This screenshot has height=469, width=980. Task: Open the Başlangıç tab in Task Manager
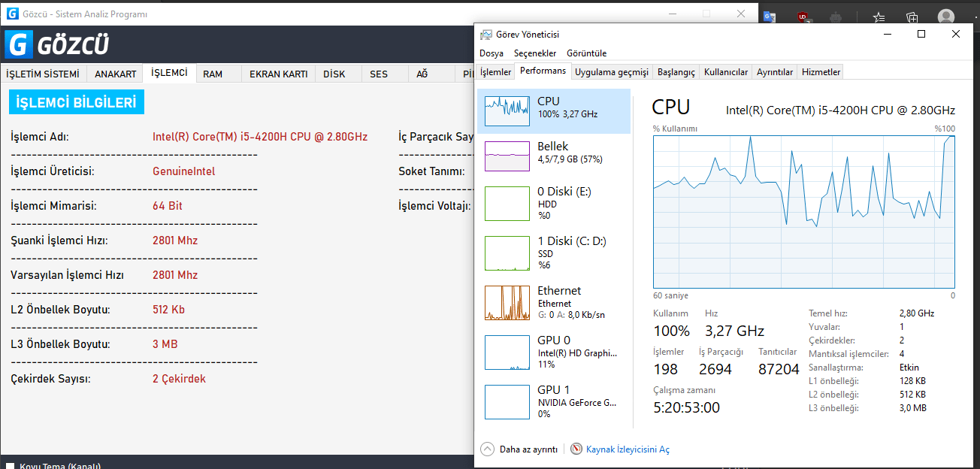tap(676, 72)
